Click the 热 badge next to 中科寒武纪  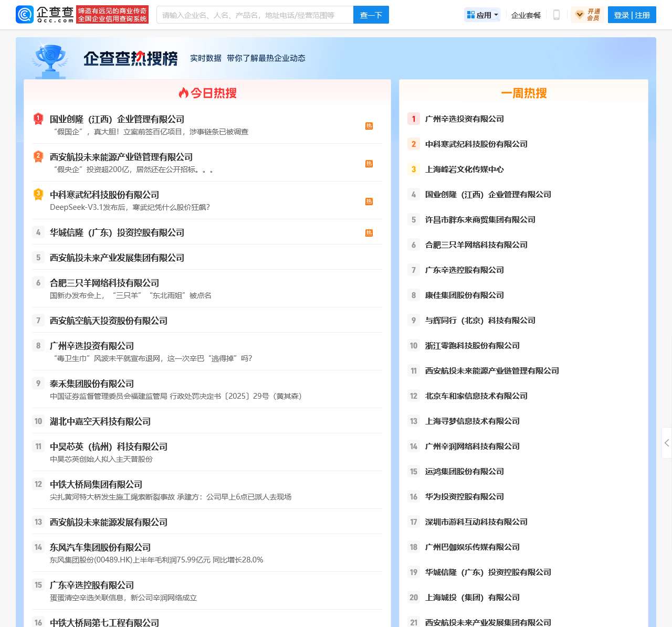[369, 201]
